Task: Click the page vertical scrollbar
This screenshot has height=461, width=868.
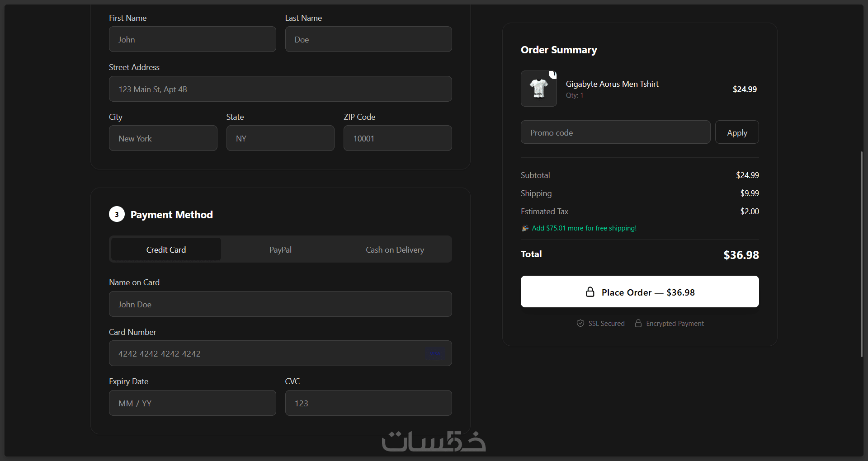Action: click(861, 254)
